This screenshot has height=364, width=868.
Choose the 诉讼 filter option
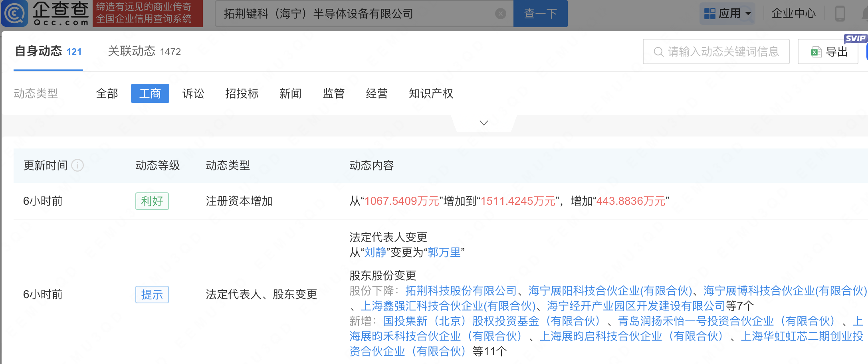[x=193, y=93]
